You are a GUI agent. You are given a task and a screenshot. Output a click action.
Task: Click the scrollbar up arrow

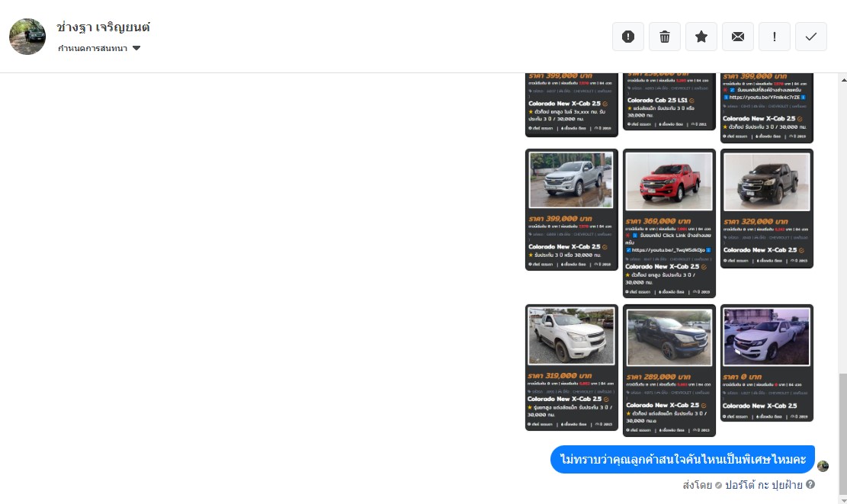[x=842, y=79]
